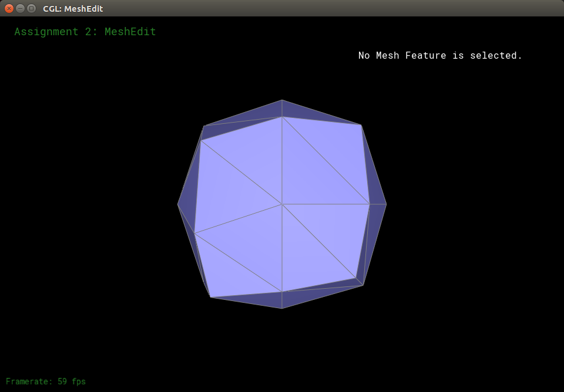Maximize the MeshEdit window
The width and height of the screenshot is (564, 392).
click(x=31, y=8)
